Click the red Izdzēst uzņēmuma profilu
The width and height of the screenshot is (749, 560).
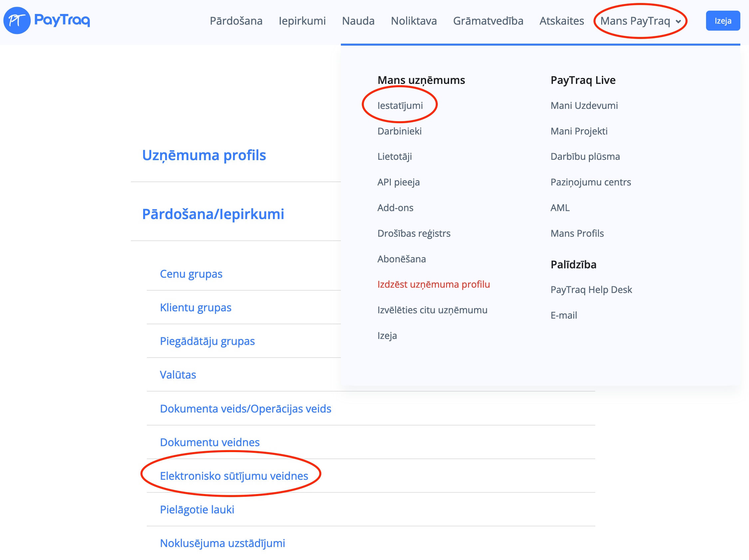coord(433,284)
